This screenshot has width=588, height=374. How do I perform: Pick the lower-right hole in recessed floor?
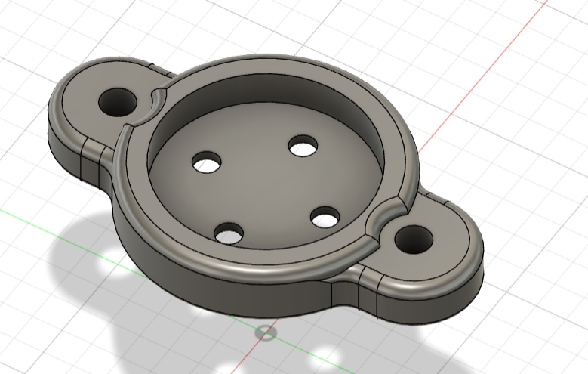(x=325, y=219)
